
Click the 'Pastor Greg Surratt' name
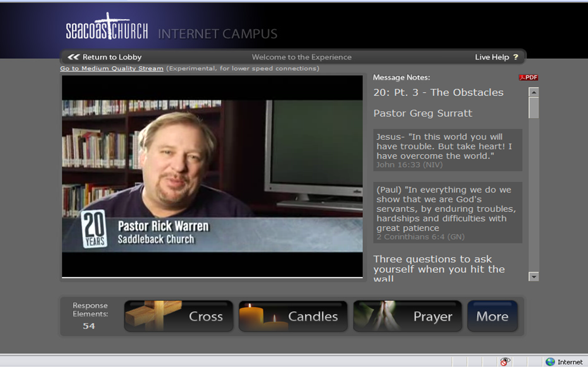423,113
